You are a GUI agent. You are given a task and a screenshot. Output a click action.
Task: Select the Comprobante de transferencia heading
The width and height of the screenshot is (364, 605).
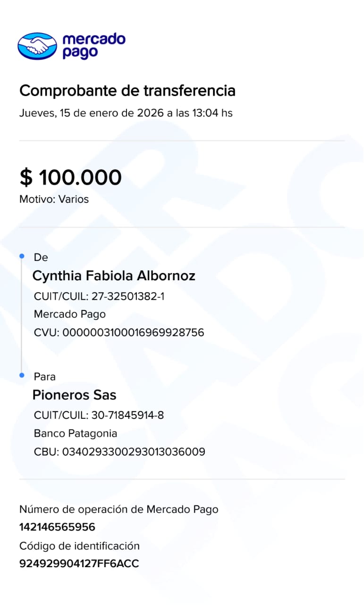(x=127, y=90)
